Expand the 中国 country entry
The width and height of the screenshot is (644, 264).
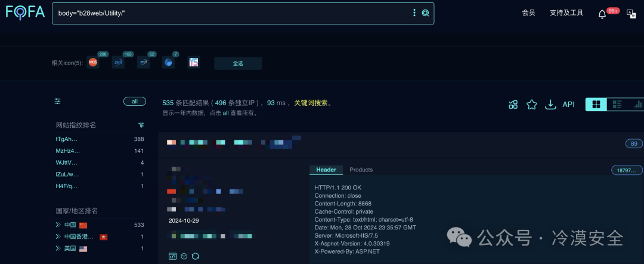58,225
